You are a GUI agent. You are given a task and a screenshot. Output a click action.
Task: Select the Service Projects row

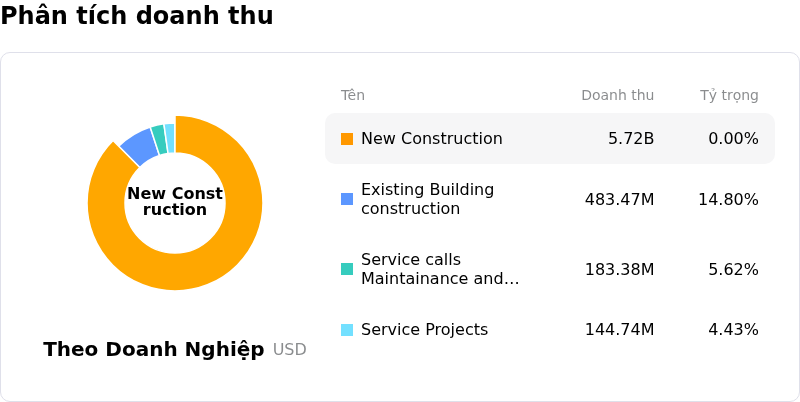(550, 330)
